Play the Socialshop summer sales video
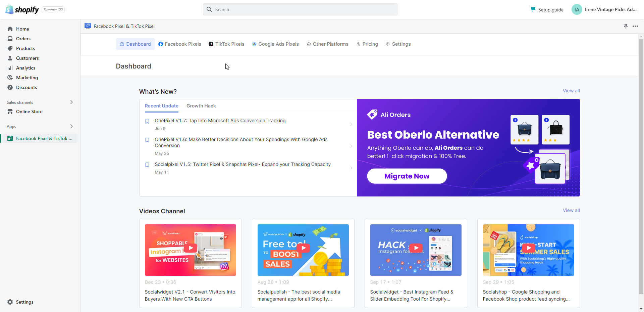This screenshot has width=644, height=312. click(x=529, y=248)
